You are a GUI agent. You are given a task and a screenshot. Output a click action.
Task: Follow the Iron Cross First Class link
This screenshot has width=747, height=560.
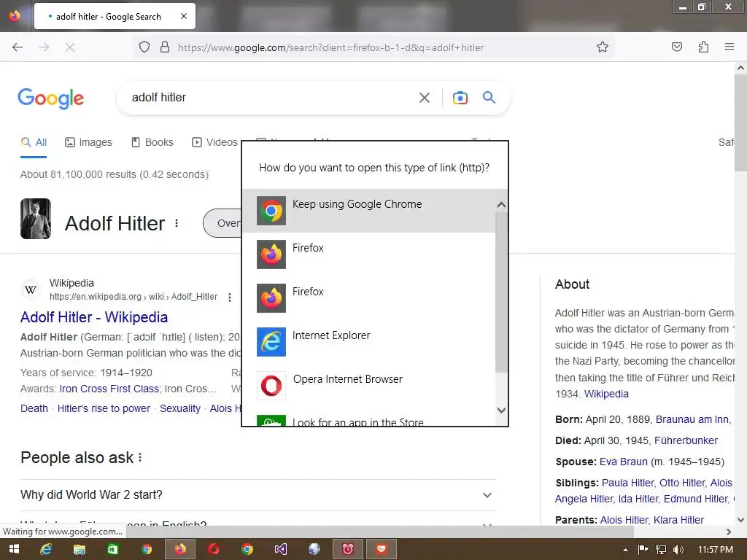pos(109,389)
